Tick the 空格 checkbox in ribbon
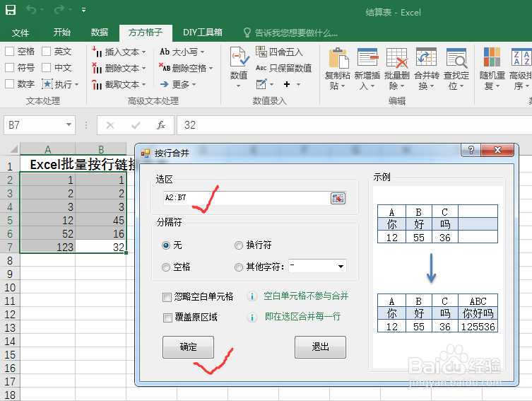Viewport: 532px width, 401px height. [9, 51]
